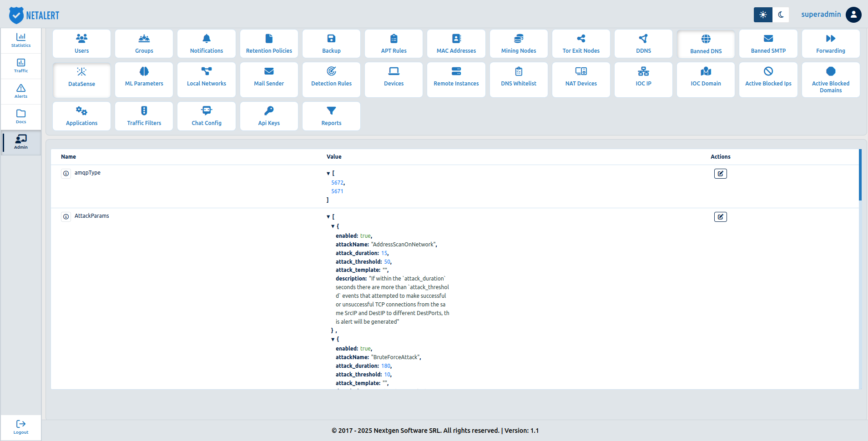Go to Traffic in sidebar

(21, 66)
